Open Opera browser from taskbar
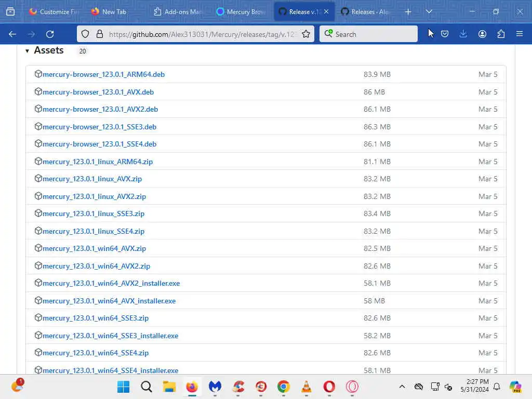Viewport: 532px width, 399px height. 329,387
